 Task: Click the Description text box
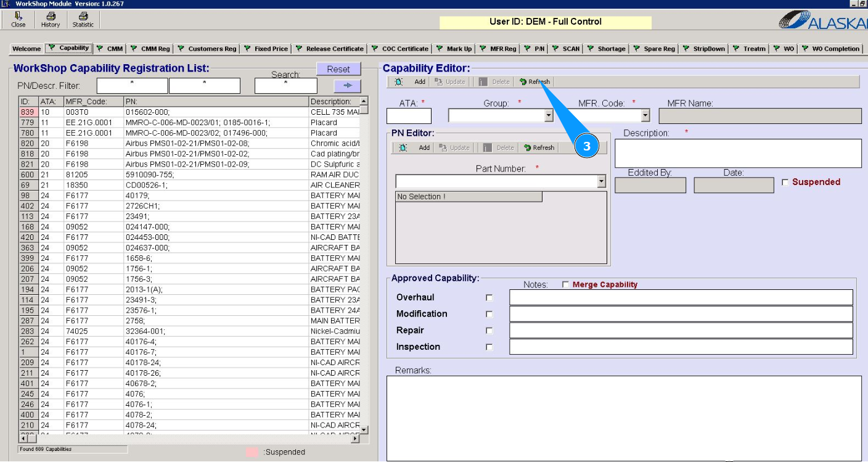pyautogui.click(x=738, y=154)
